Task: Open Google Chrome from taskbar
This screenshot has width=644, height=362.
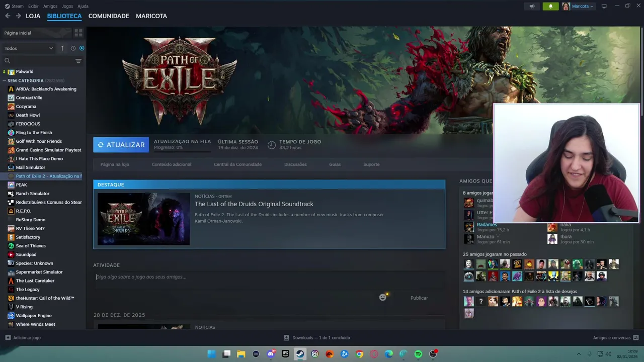Action: click(x=359, y=354)
